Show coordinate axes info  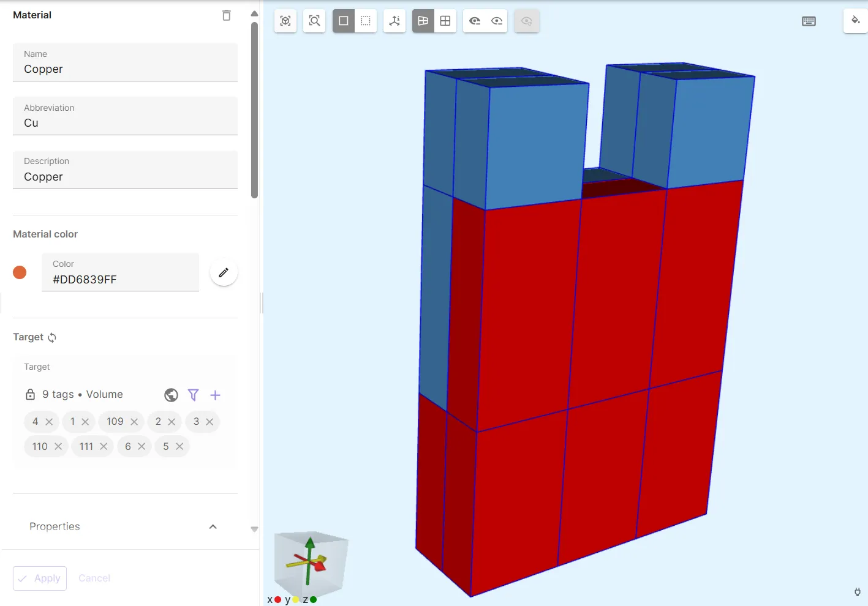click(394, 21)
